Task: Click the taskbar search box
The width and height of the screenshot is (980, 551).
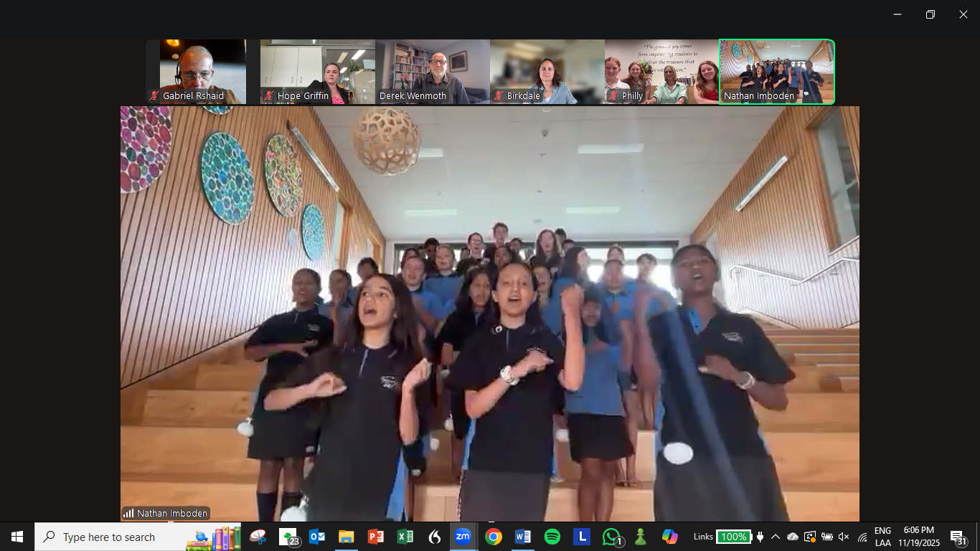Action: (115, 537)
